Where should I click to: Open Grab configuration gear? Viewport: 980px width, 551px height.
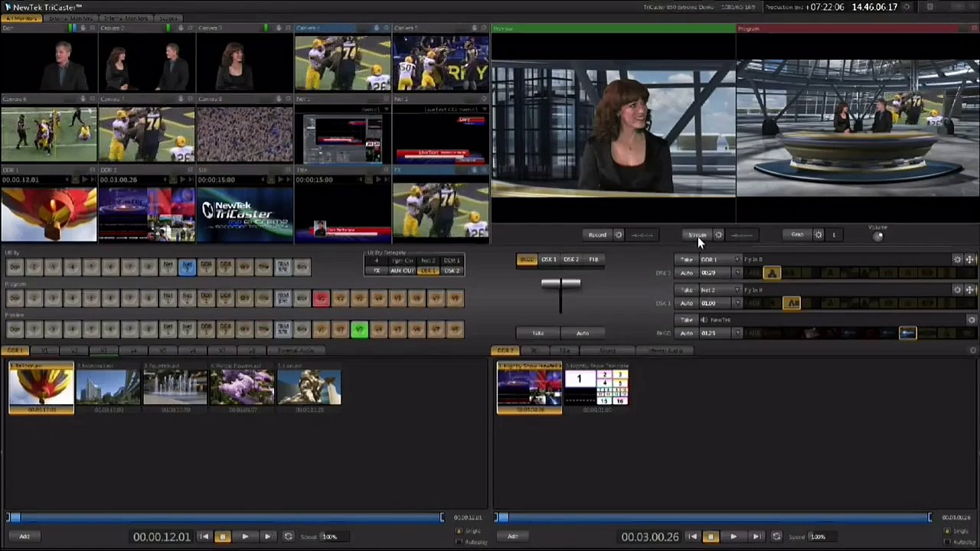(x=818, y=235)
